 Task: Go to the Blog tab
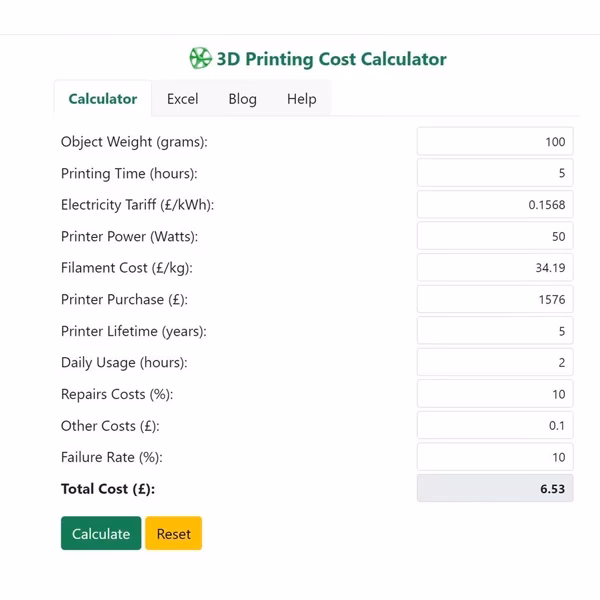click(x=242, y=99)
